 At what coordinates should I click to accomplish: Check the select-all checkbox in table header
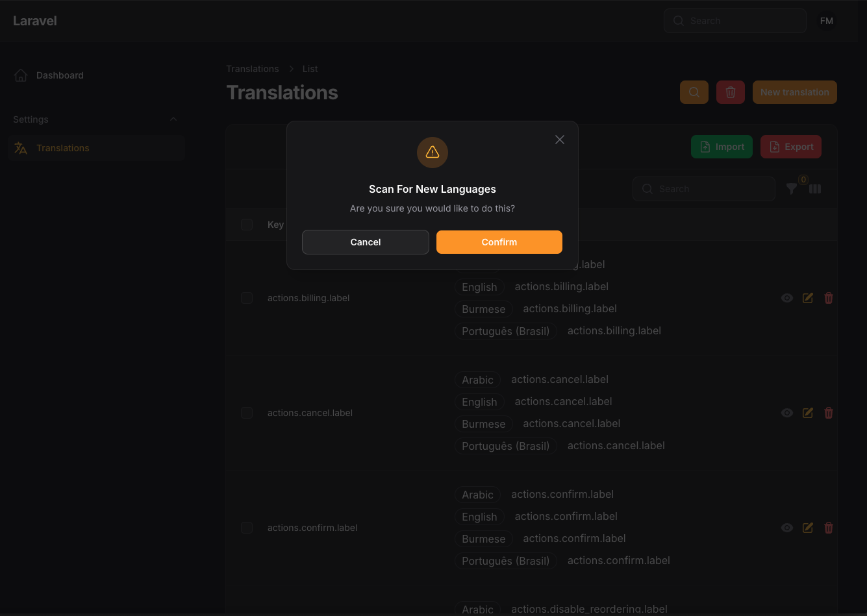click(x=247, y=225)
